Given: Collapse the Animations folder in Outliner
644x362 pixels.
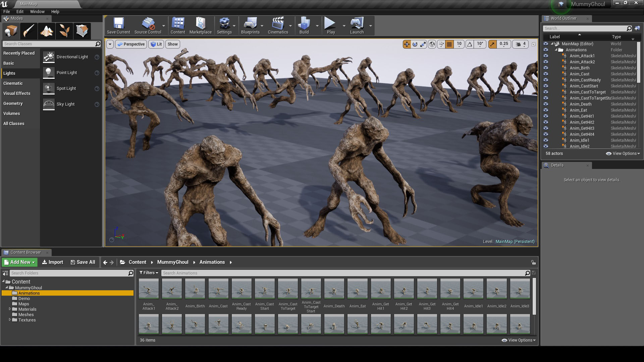Looking at the screenshot, I should pos(556,50).
